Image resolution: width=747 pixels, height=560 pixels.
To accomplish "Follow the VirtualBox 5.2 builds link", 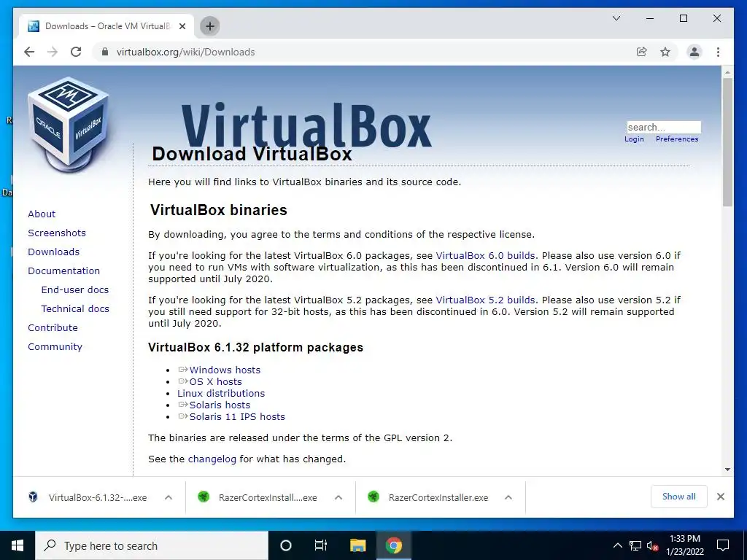I will click(485, 300).
